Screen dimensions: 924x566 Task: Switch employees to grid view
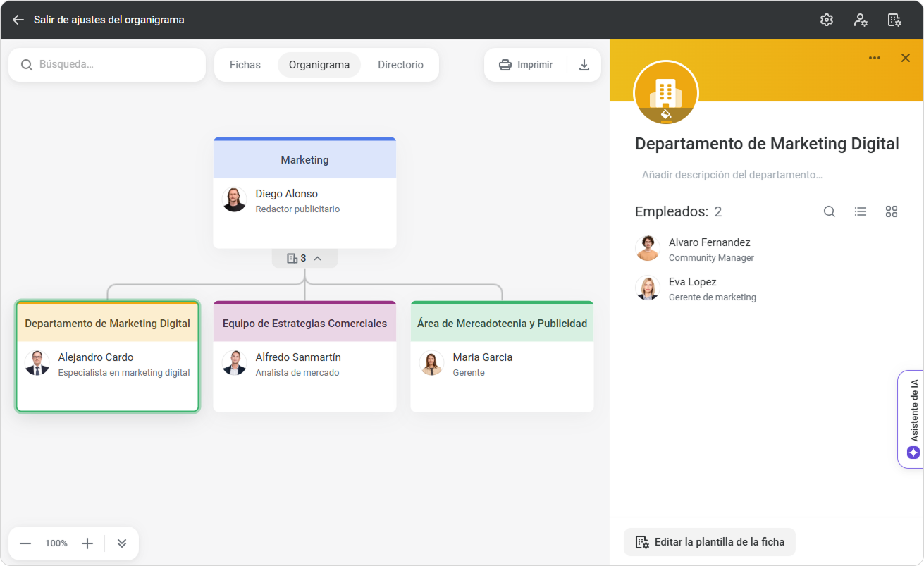pos(892,211)
